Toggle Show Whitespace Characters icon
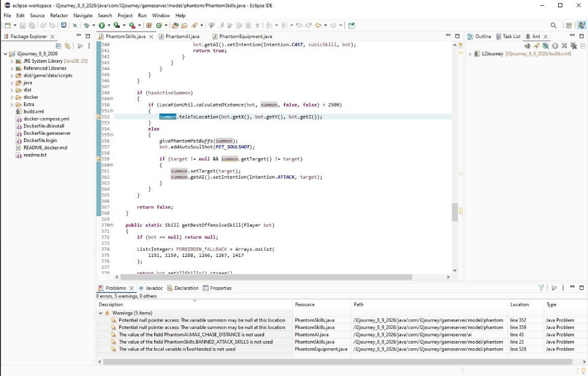The image size is (588, 376). coord(257,26)
